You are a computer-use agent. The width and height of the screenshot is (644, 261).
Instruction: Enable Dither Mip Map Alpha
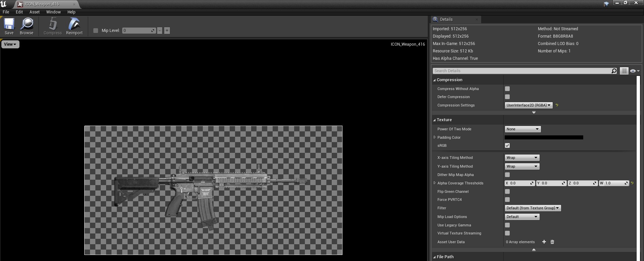click(x=507, y=175)
